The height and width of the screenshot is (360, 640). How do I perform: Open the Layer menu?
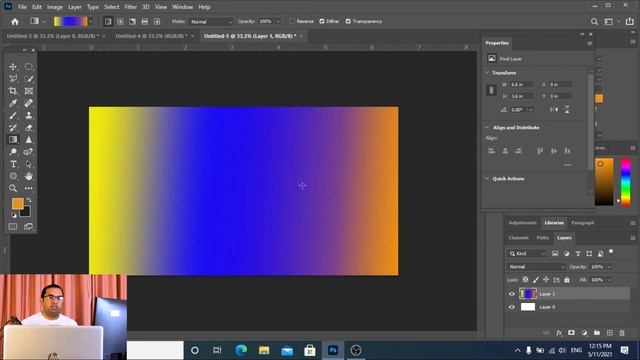pos(75,7)
